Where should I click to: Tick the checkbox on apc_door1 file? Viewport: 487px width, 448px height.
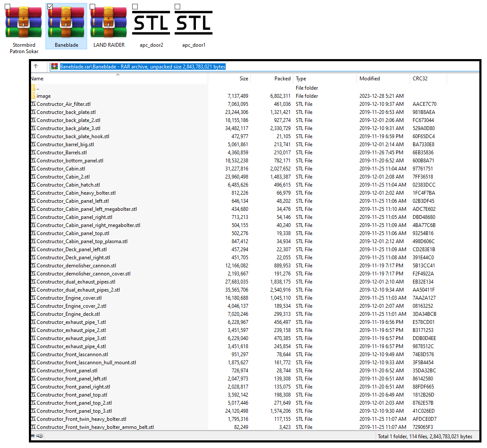point(178,6)
